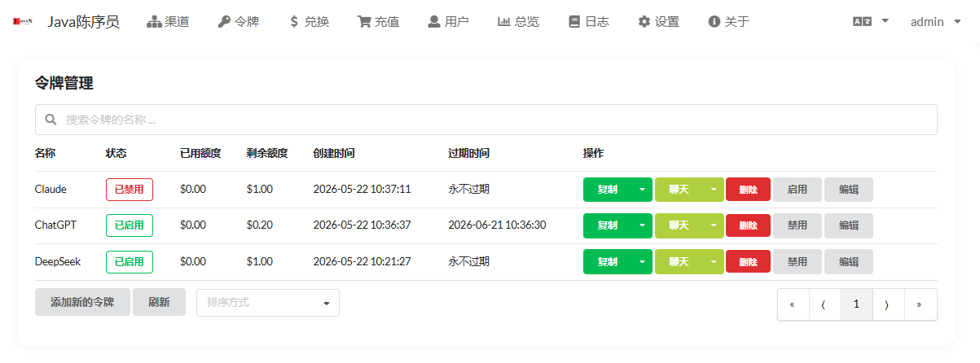Viewport: 980px width, 363px height.
Task: Enable the Claude token with 启用
Action: (797, 190)
